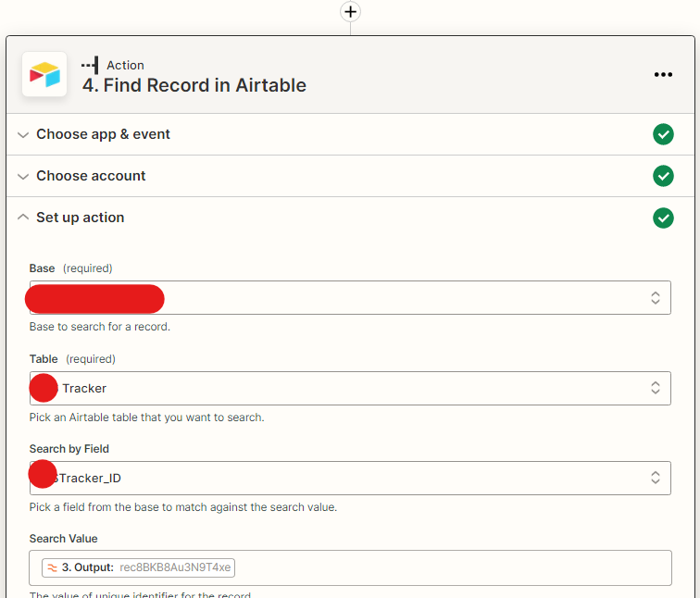The height and width of the screenshot is (598, 700).
Task: Open the Search by Field dropdown showing Tracker_ID
Action: coord(350,478)
